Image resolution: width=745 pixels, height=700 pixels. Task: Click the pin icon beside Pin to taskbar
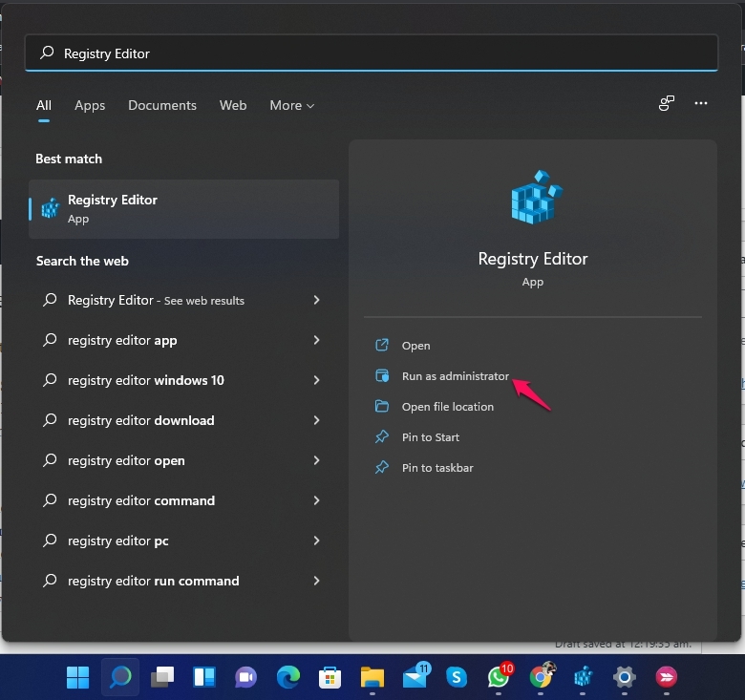point(382,467)
